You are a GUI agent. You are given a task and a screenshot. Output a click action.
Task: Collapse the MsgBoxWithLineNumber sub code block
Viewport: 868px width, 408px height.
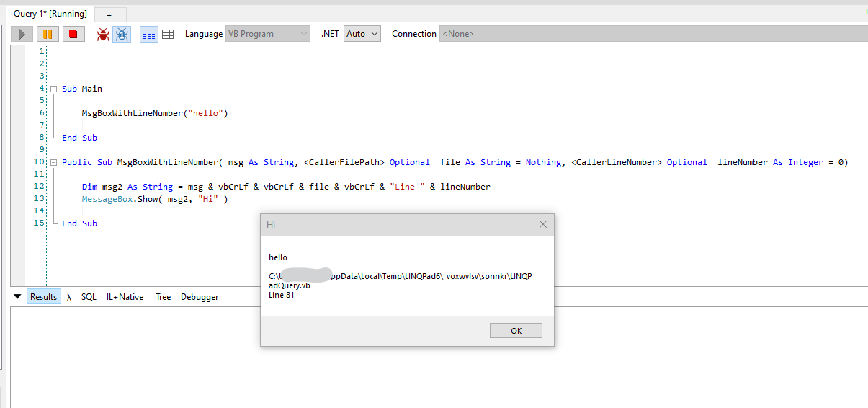click(53, 162)
